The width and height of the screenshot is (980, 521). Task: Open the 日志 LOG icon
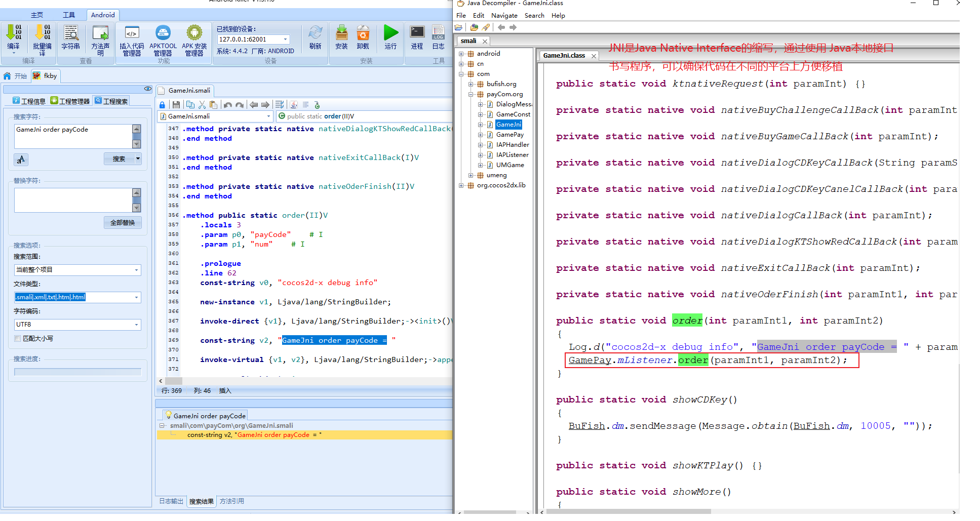point(439,37)
